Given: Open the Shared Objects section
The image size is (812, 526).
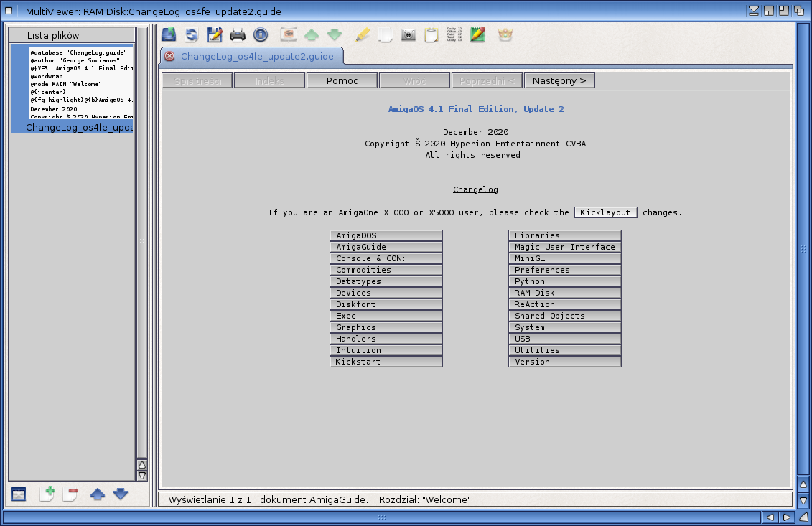Looking at the screenshot, I should [564, 316].
